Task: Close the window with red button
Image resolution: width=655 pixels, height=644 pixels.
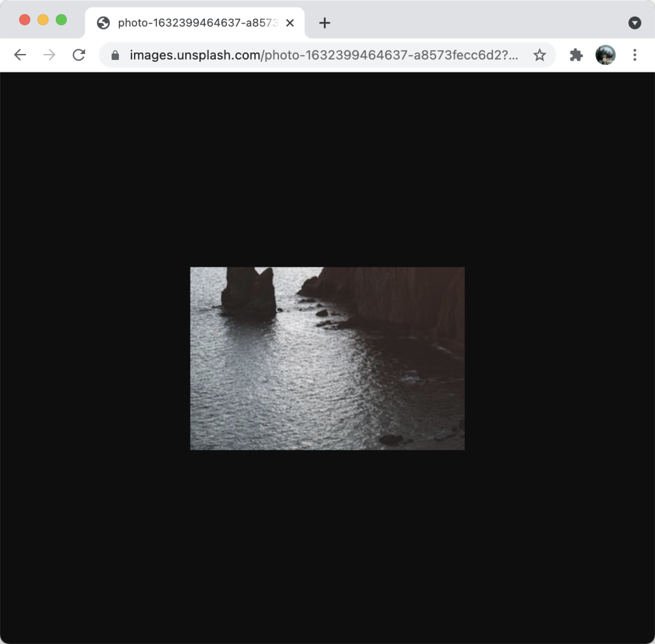Action: 25,20
